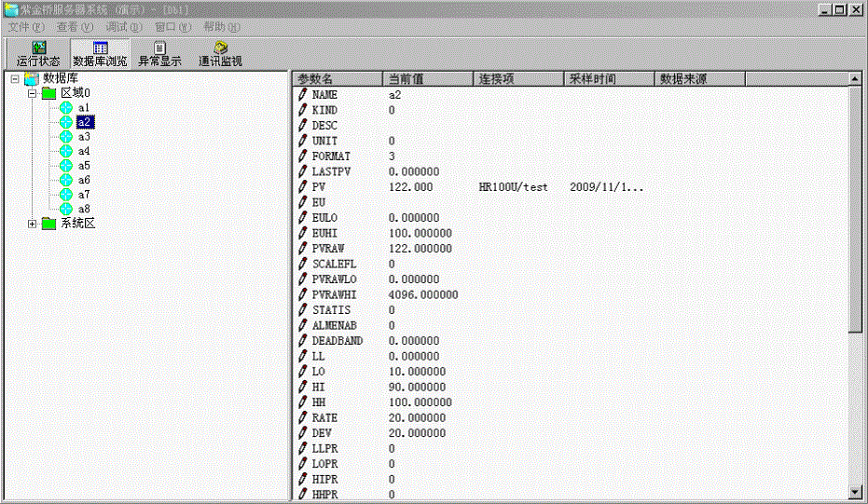This screenshot has width=868, height=504.
Task: Collapse the 区域0 tree branch
Action: [33, 93]
